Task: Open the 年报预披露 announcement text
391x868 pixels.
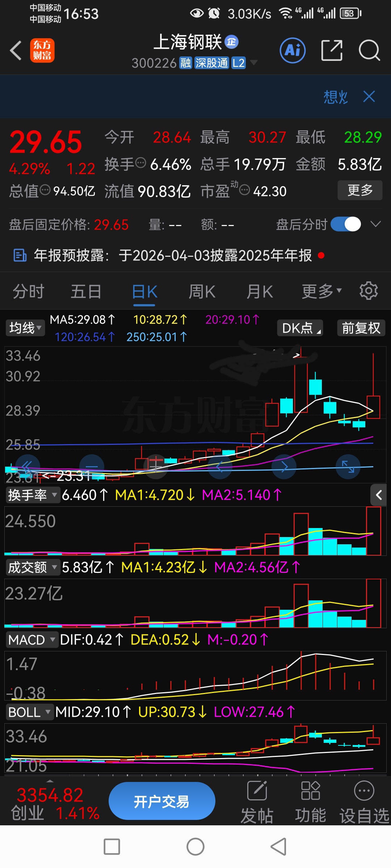Action: point(173,255)
